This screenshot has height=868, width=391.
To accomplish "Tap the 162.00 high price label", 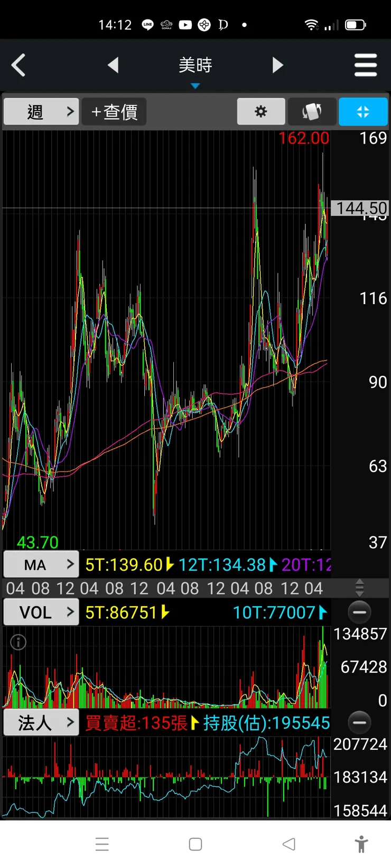I will tap(304, 138).
